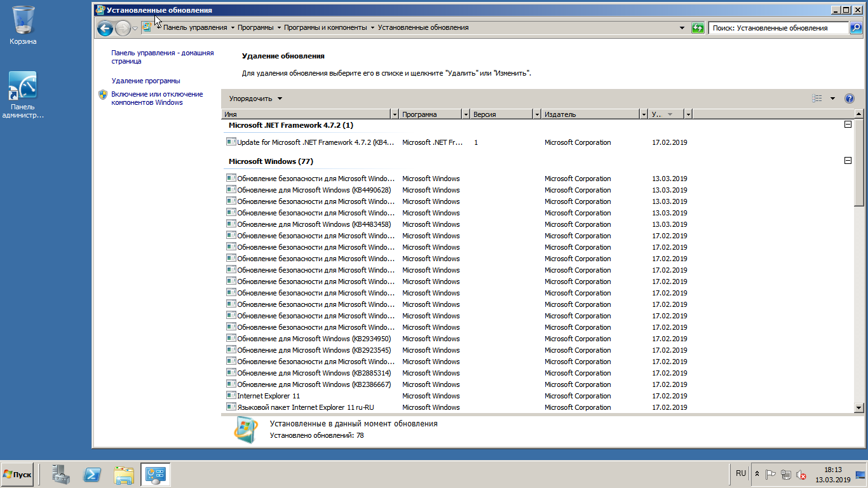Screen dimensions: 868x488
Task: Sort by the Имя column header
Action: (306, 114)
